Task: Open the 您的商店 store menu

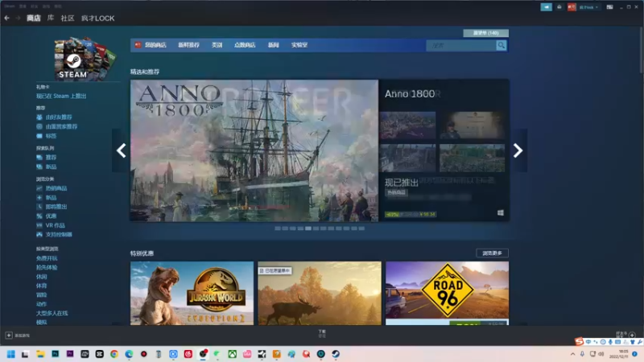Action: [155, 45]
